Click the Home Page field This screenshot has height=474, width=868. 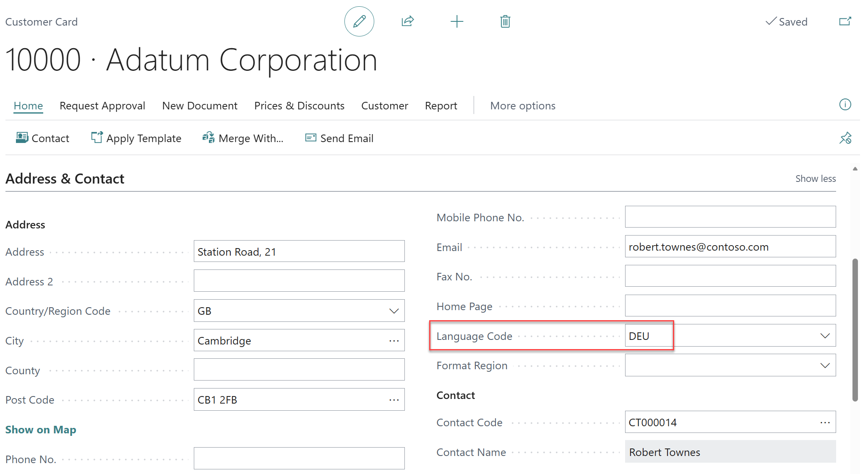point(730,306)
